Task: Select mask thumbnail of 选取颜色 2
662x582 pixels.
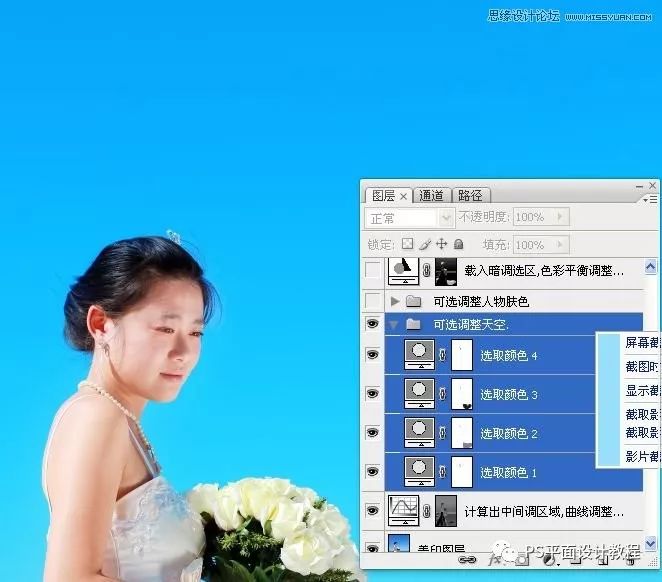Action: [462, 433]
